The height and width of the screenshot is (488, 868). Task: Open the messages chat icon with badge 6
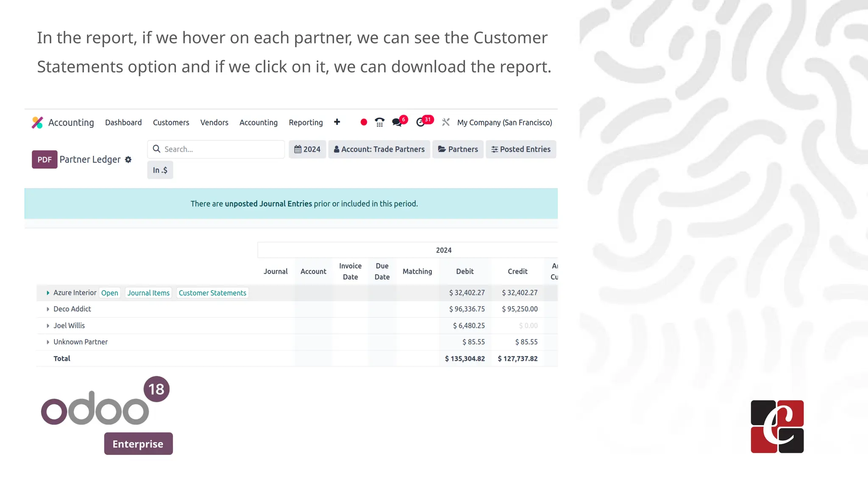click(399, 122)
